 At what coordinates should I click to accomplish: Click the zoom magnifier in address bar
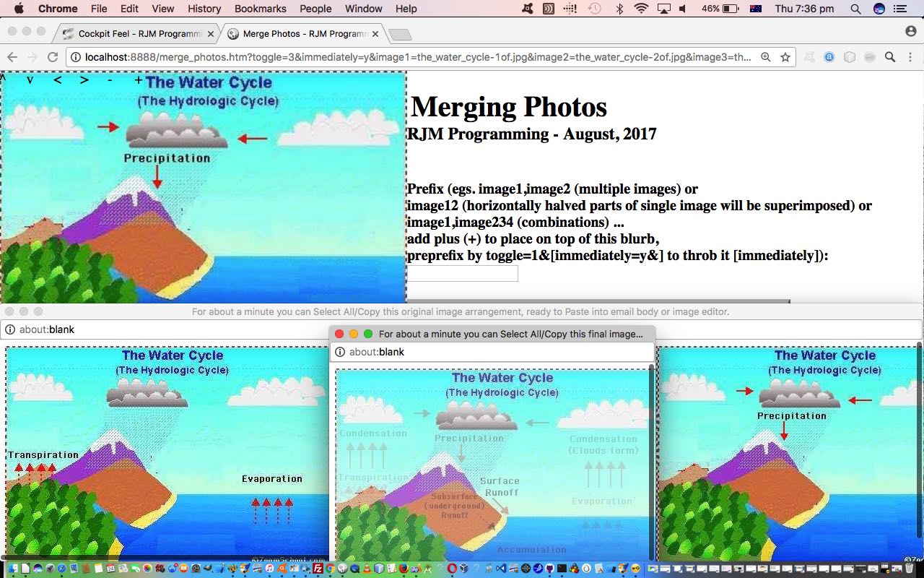pos(766,57)
